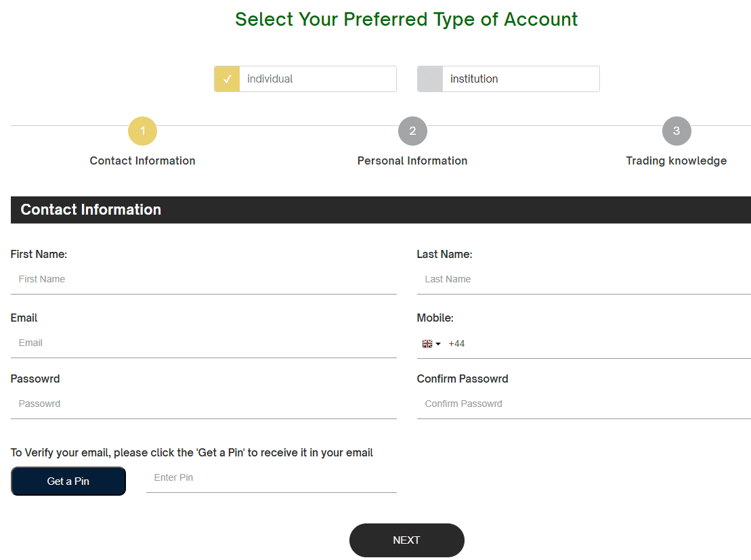Click the gray square beside institution
The width and height of the screenshot is (751, 560).
pyautogui.click(x=429, y=79)
